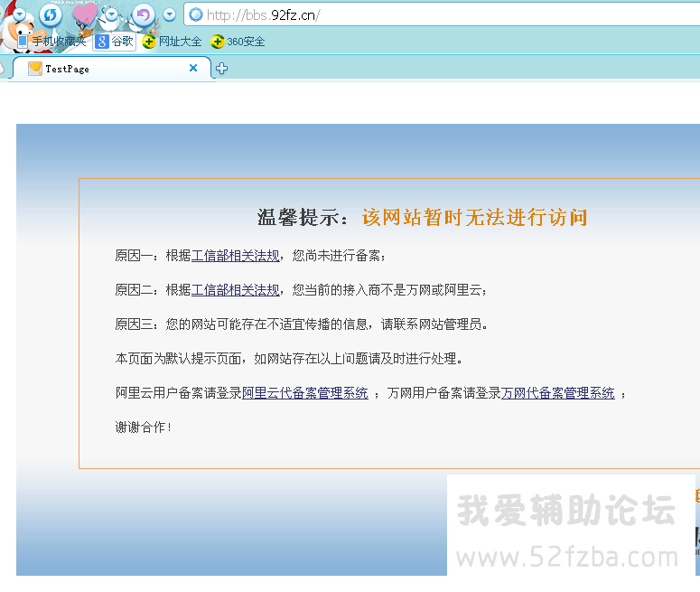Focus the address bar showing bbs.92fz.cn
This screenshot has height=592, width=700.
(442, 15)
